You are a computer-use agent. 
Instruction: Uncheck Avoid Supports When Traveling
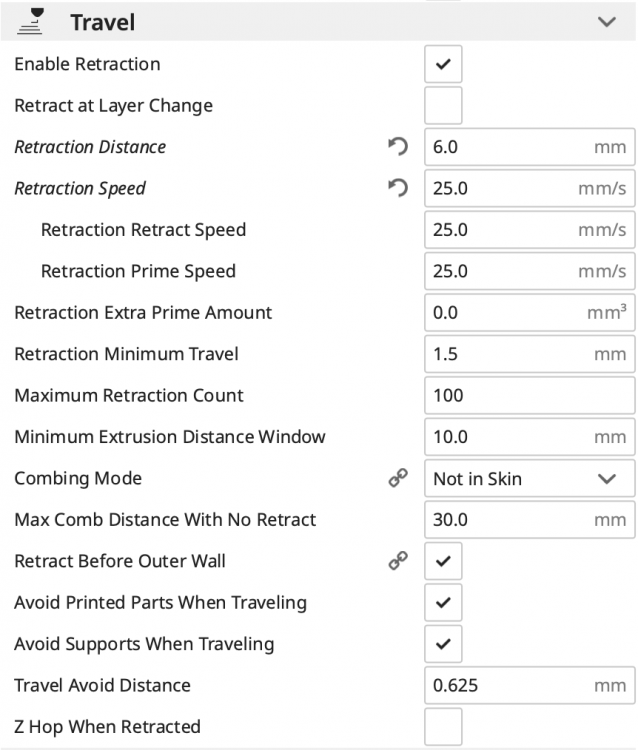[x=443, y=644]
